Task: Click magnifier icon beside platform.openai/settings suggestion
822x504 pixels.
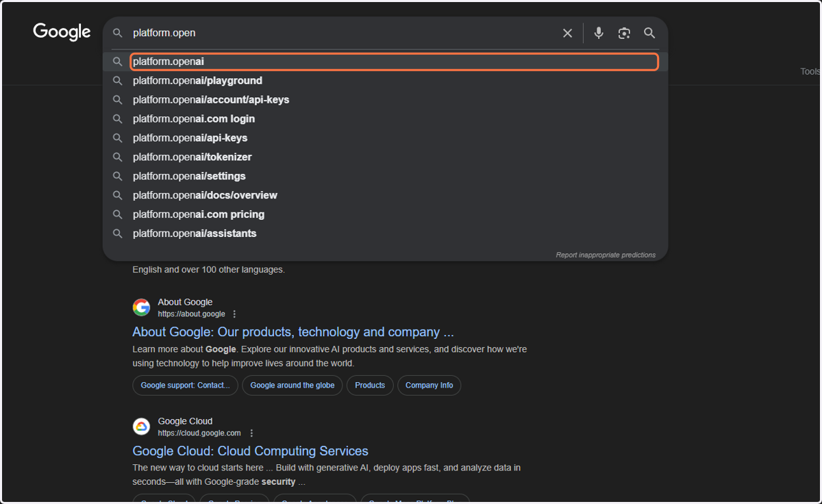Action: [118, 177]
